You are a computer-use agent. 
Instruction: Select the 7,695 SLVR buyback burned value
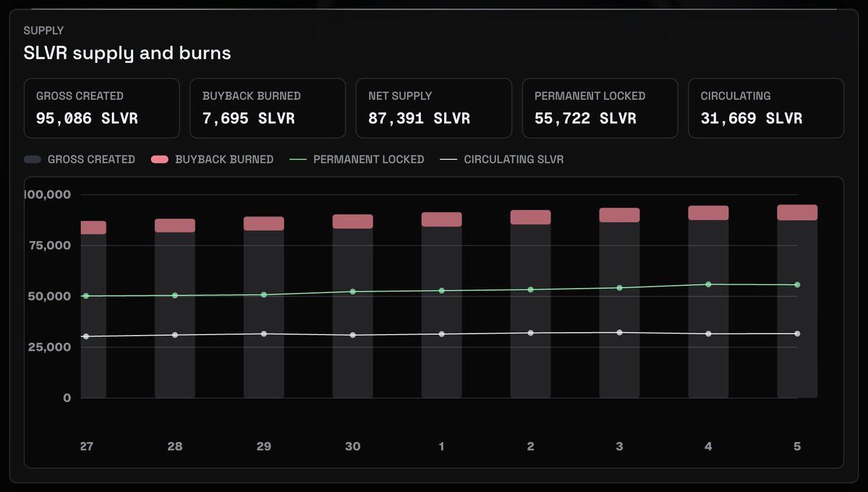coord(248,119)
